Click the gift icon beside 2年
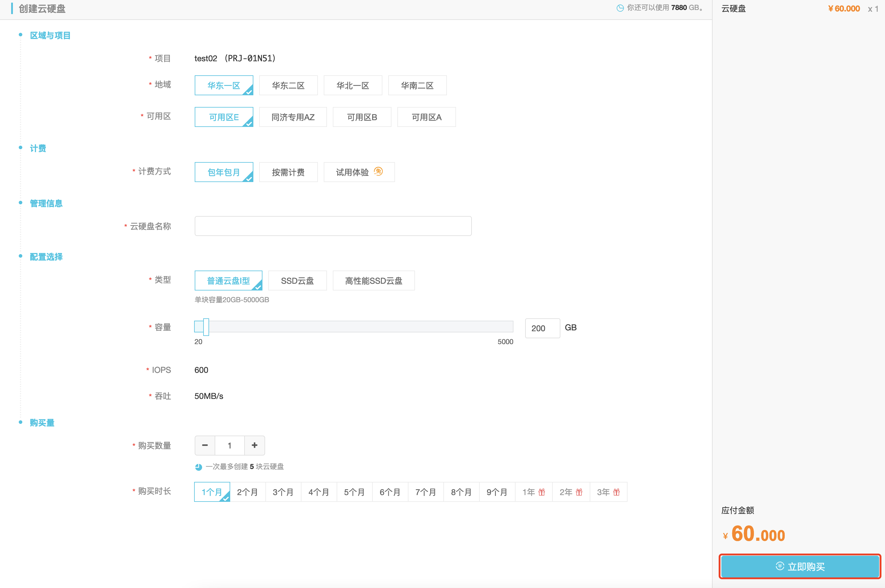 (x=579, y=492)
